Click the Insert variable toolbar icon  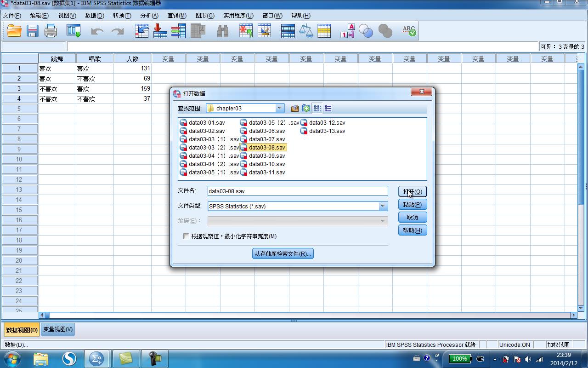pyautogui.click(x=264, y=31)
